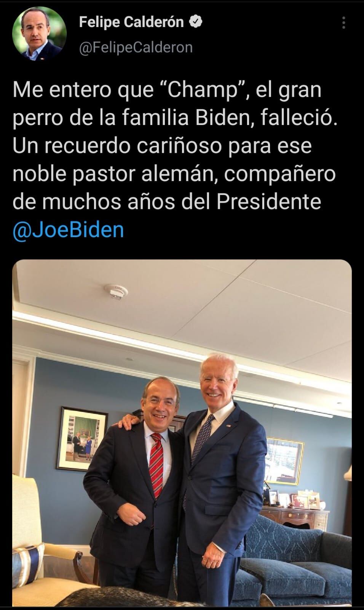364x610 pixels.
Task: Click the blue verified badge
Action: pyautogui.click(x=195, y=22)
